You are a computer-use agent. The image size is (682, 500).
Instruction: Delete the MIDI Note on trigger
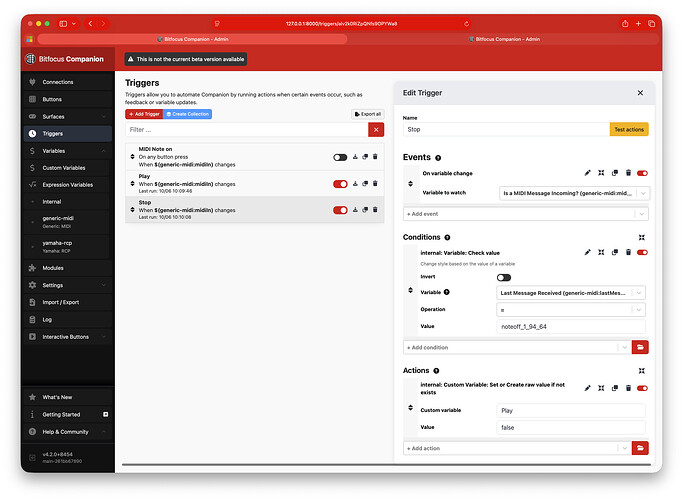pyautogui.click(x=375, y=157)
